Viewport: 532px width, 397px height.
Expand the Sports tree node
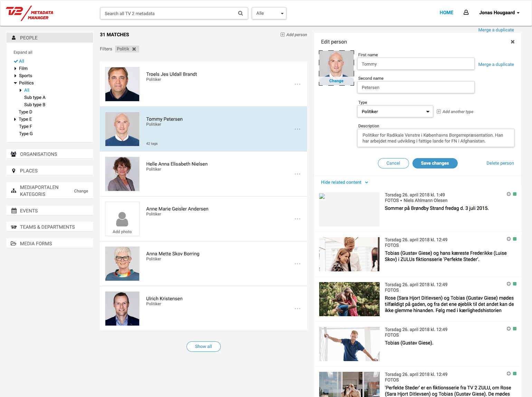(15, 76)
